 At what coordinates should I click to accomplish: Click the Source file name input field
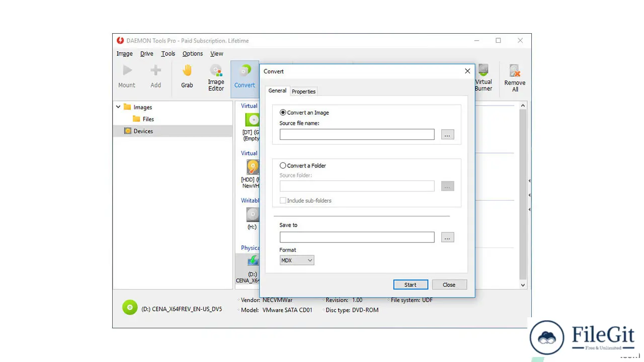coord(357,134)
